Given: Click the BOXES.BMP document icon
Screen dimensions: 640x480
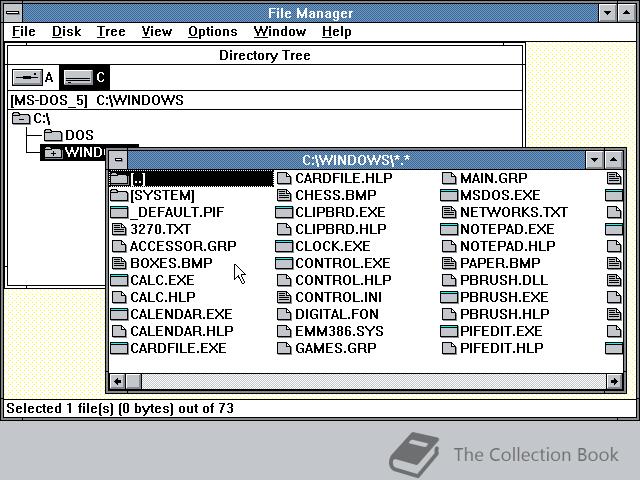Looking at the screenshot, I should pyautogui.click(x=119, y=263).
